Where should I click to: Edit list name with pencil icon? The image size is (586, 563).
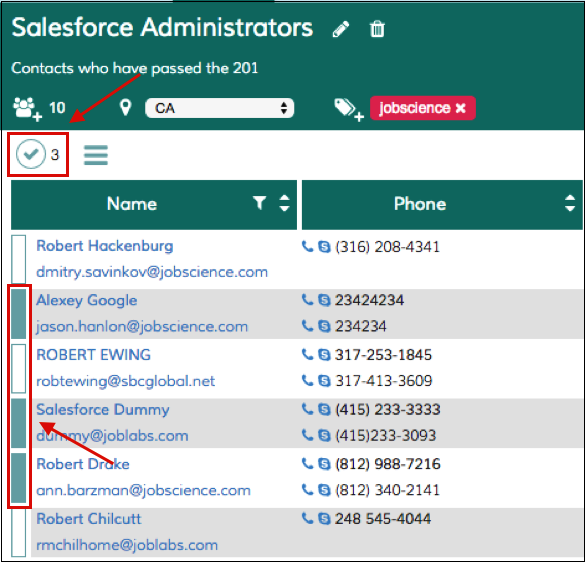click(x=340, y=29)
